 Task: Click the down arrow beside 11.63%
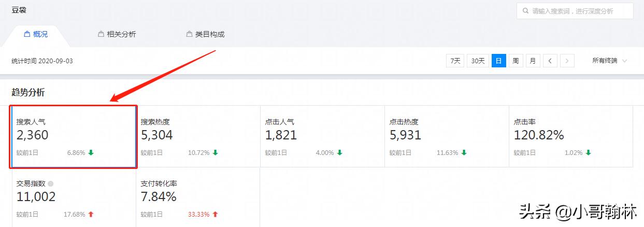464,153
